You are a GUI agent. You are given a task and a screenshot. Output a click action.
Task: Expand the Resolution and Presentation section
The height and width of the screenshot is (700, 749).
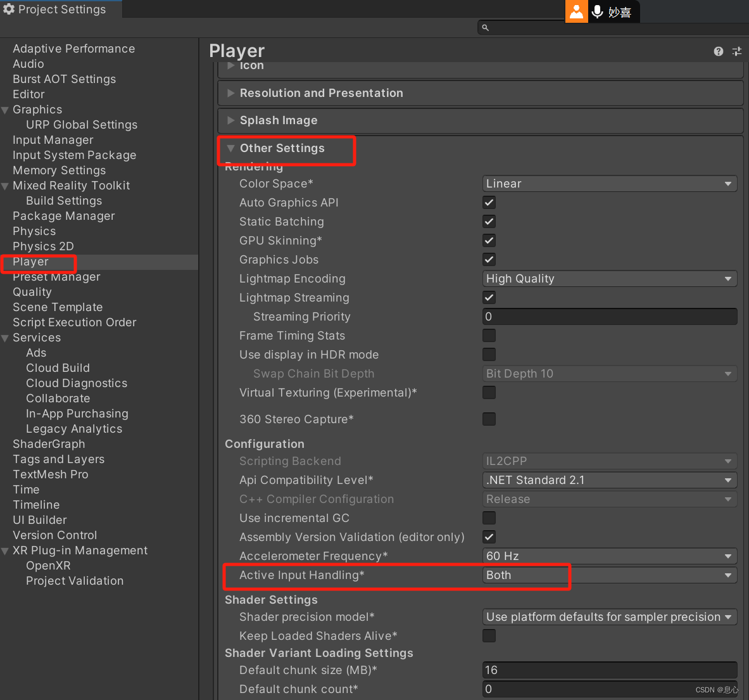click(x=230, y=92)
